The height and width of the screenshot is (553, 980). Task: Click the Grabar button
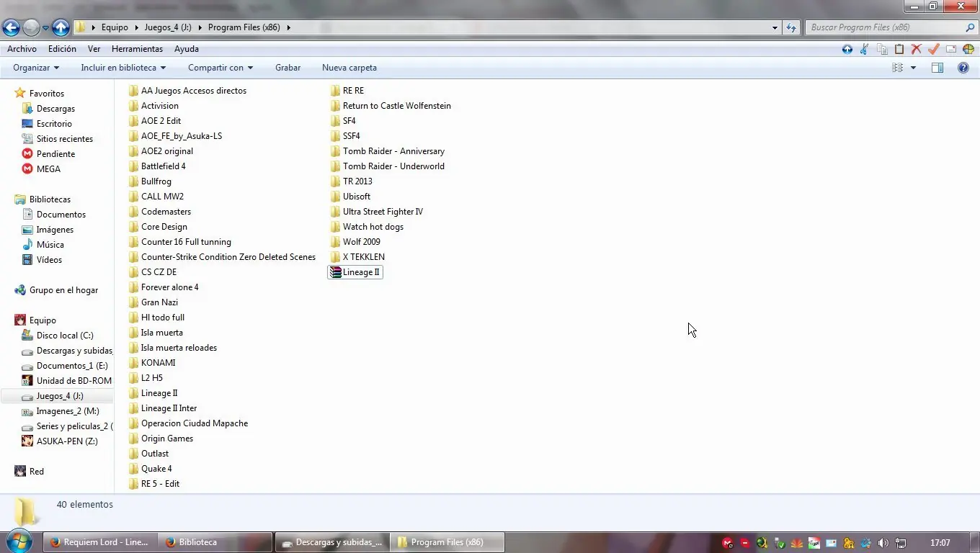pos(288,68)
